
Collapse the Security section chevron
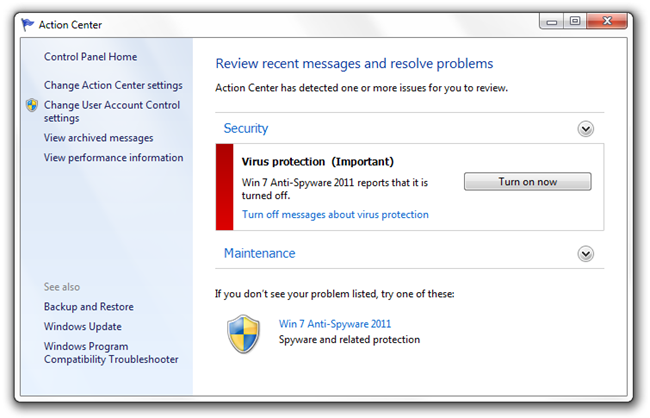pyautogui.click(x=585, y=129)
